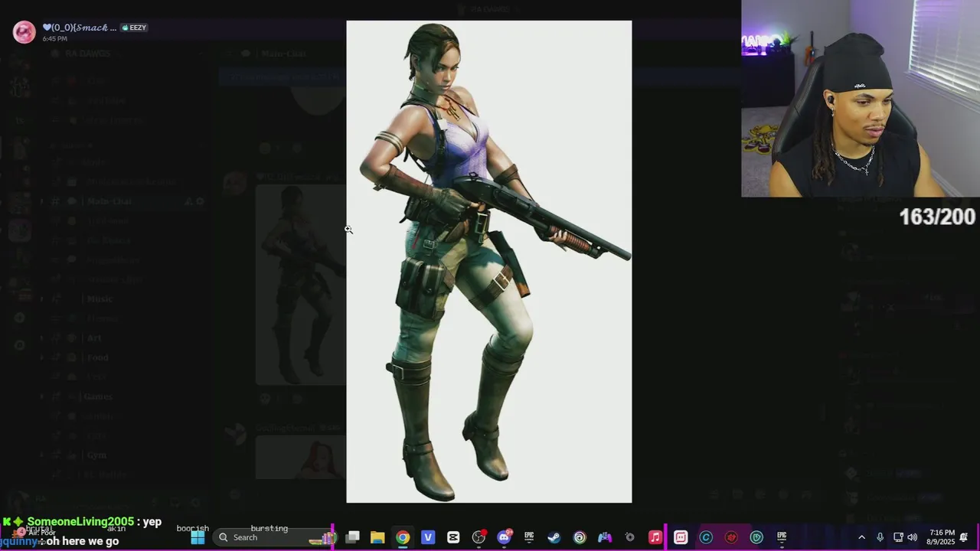The height and width of the screenshot is (551, 980).
Task: Open Steam from the taskbar
Action: pos(554,537)
